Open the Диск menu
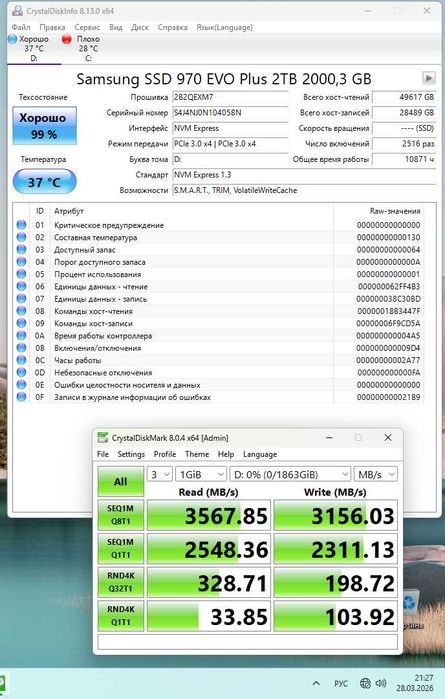Image resolution: width=445 pixels, height=699 pixels. click(140, 27)
